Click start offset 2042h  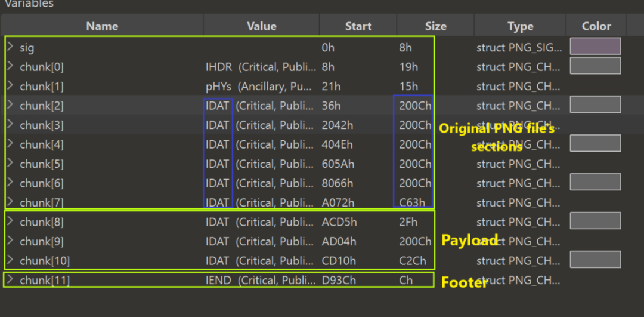point(337,125)
